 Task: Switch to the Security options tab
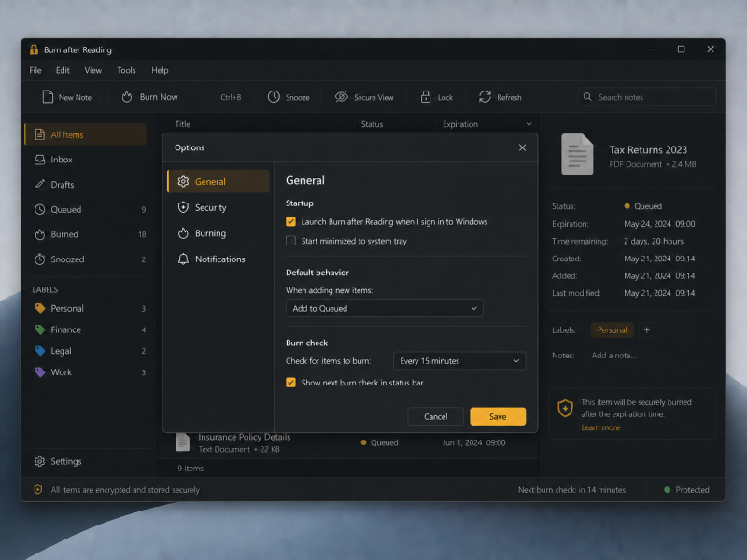tap(218, 207)
